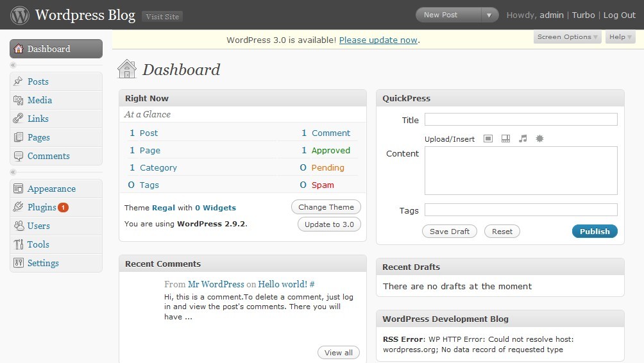Viewport: 644px width, 363px height.
Task: Click the Add Audio music note icon
Action: (x=522, y=139)
